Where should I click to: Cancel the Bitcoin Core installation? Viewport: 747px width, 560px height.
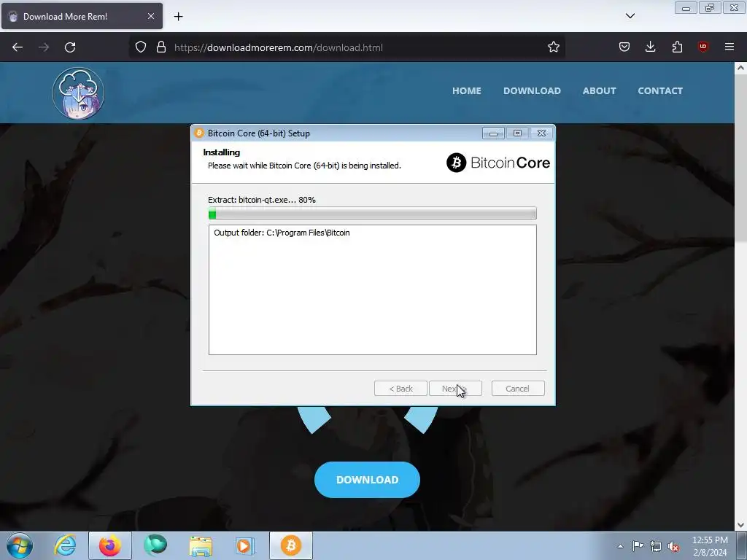click(x=518, y=389)
